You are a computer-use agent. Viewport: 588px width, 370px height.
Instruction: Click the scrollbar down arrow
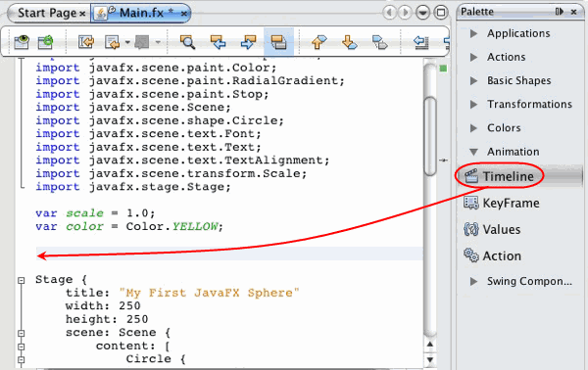[x=430, y=360]
